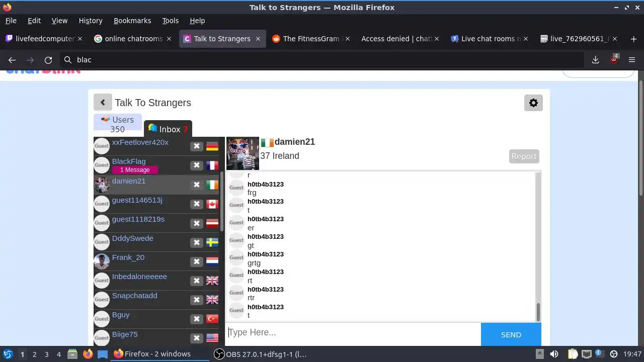Click the Germany flag beside xxFeetlover420x
This screenshot has height=362, width=644.
coord(212,146)
